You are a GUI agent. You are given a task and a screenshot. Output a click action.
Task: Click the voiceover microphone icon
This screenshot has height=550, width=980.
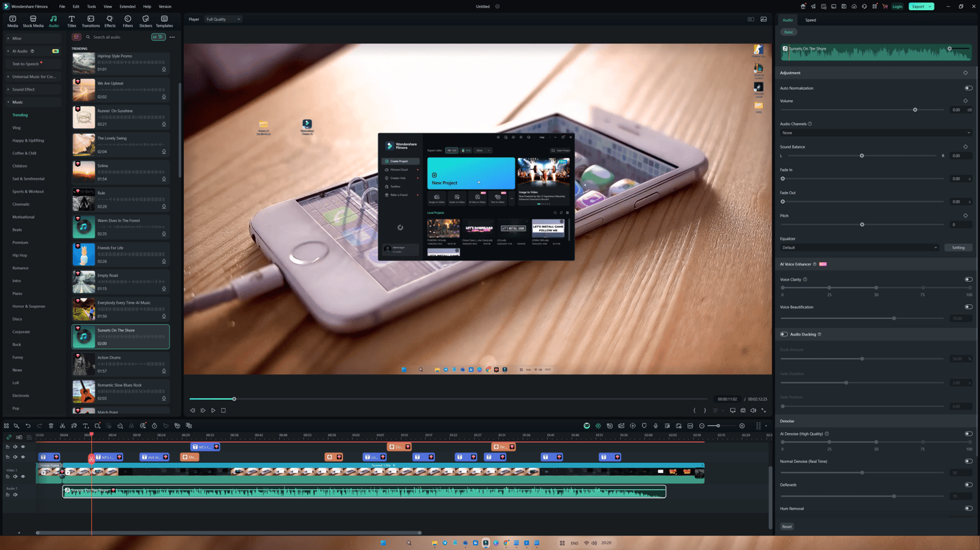tap(656, 426)
